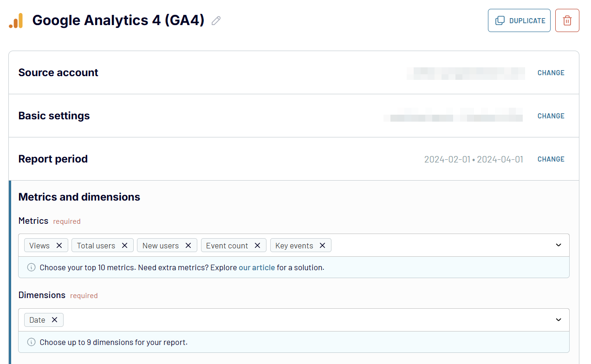
Task: Remove the Key events metric chip
Action: pyautogui.click(x=322, y=245)
